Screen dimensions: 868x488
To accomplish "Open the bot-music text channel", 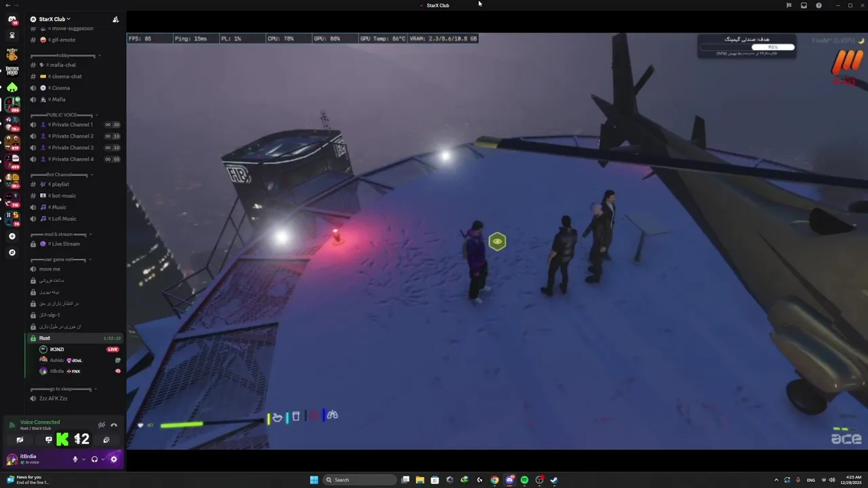I will 75,196.
